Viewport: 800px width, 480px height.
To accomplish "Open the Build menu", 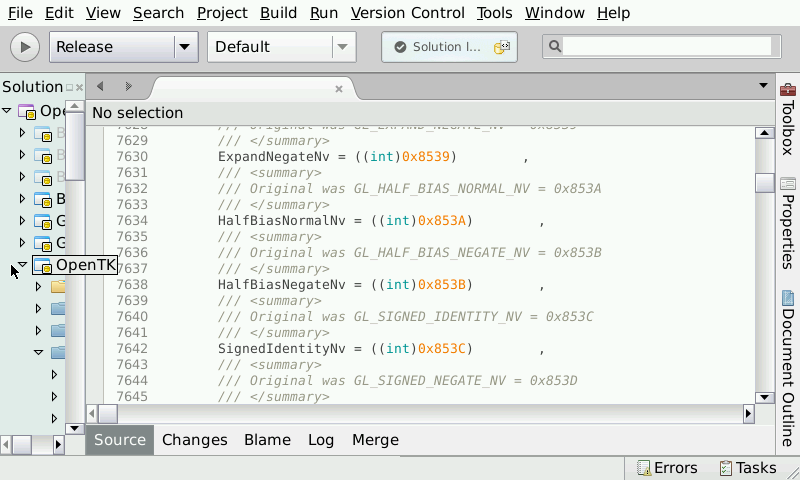I will click(x=278, y=13).
